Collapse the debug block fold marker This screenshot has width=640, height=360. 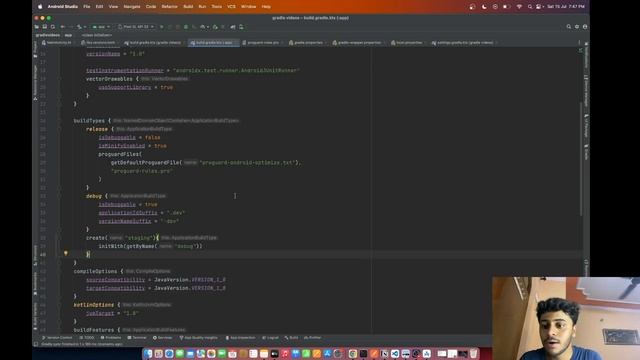[59, 196]
